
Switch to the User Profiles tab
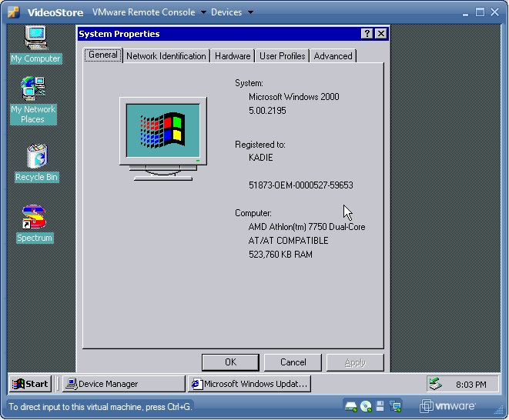coord(282,56)
